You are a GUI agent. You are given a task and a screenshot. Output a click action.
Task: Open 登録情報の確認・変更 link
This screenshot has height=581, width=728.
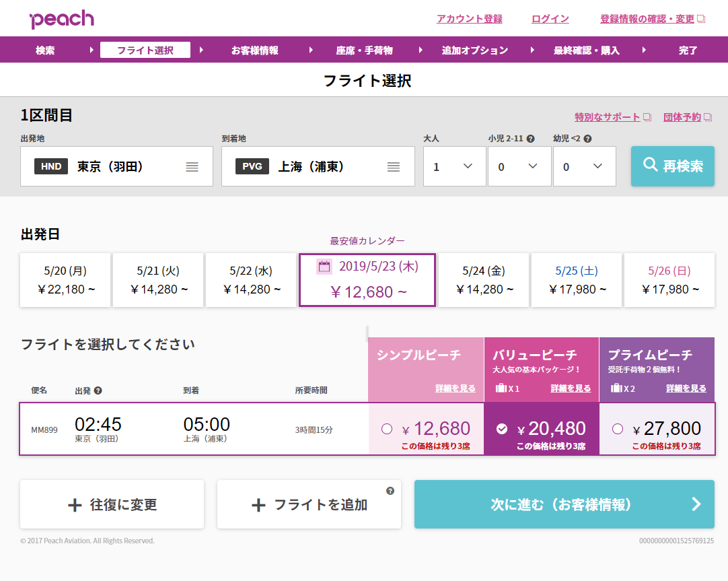tap(647, 19)
